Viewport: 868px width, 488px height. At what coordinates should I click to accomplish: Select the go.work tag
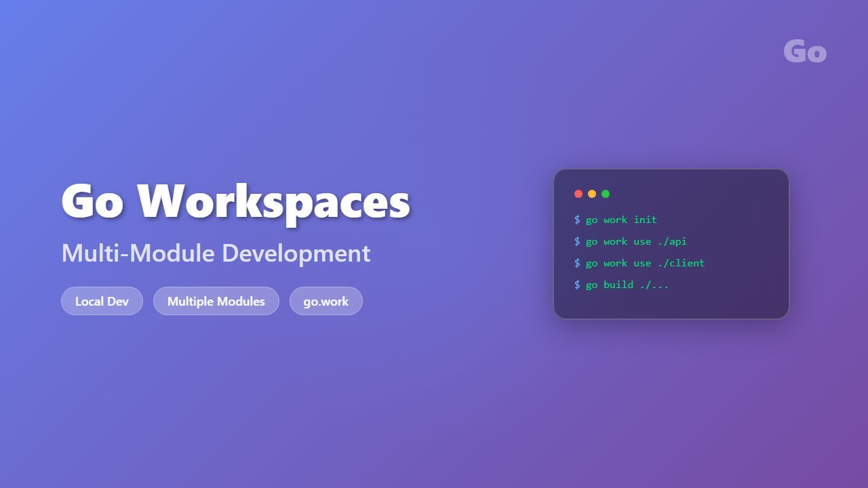[326, 301]
